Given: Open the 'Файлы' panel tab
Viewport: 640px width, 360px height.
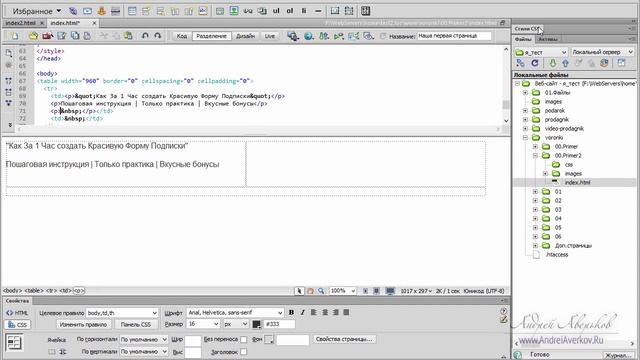Looking at the screenshot, I should pyautogui.click(x=523, y=40).
